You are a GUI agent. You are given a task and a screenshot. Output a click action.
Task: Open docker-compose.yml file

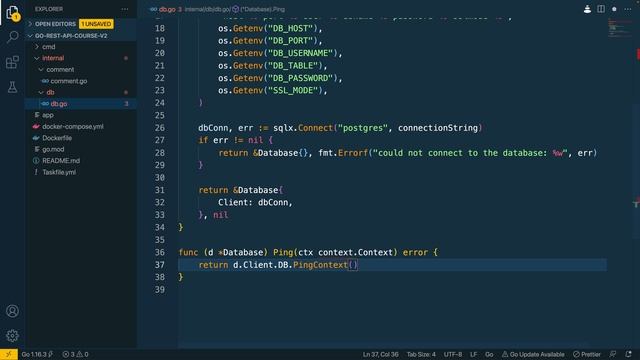click(73, 127)
